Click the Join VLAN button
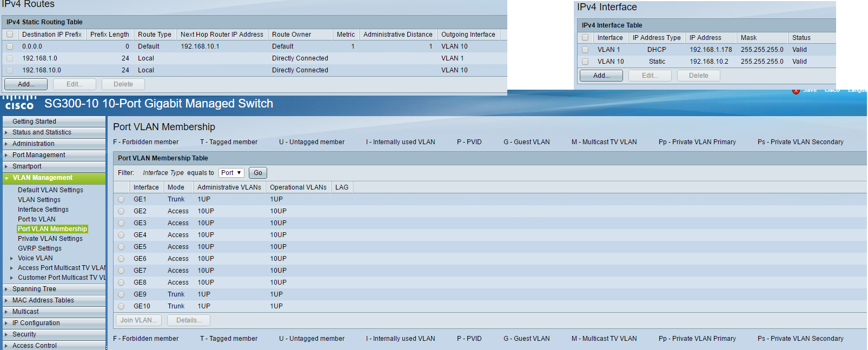The height and width of the screenshot is (350, 868). [x=139, y=320]
